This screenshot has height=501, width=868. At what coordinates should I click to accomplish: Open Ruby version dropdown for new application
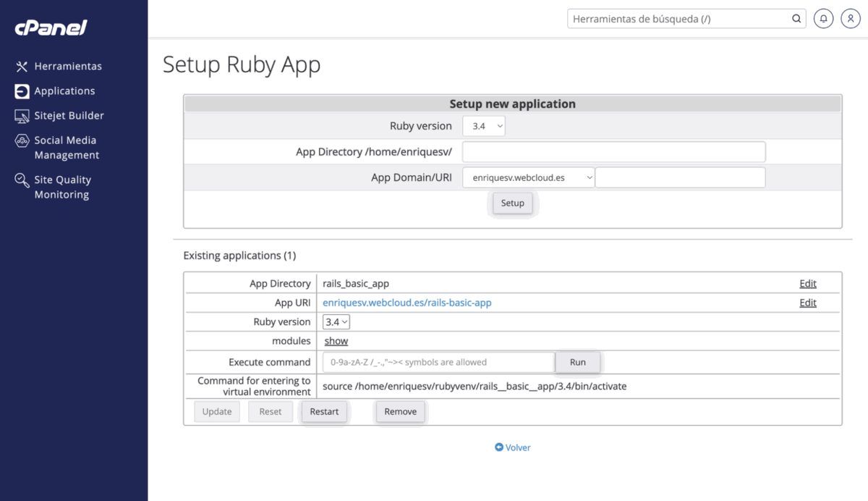coord(484,126)
